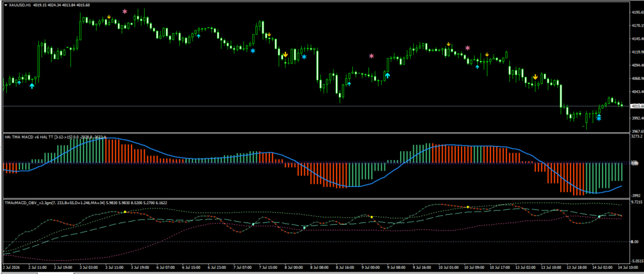Click the 13 Jul 10:00 time label
This screenshot has height=274, width=644.
click(552, 266)
